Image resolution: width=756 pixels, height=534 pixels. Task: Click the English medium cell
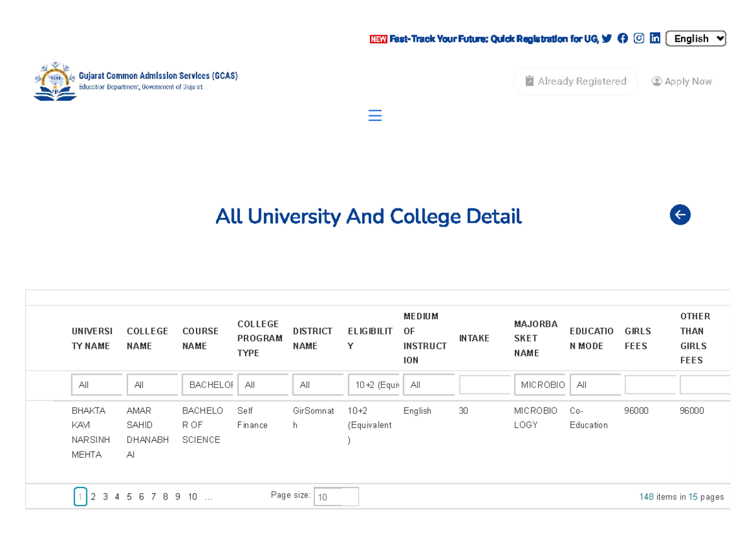417,411
